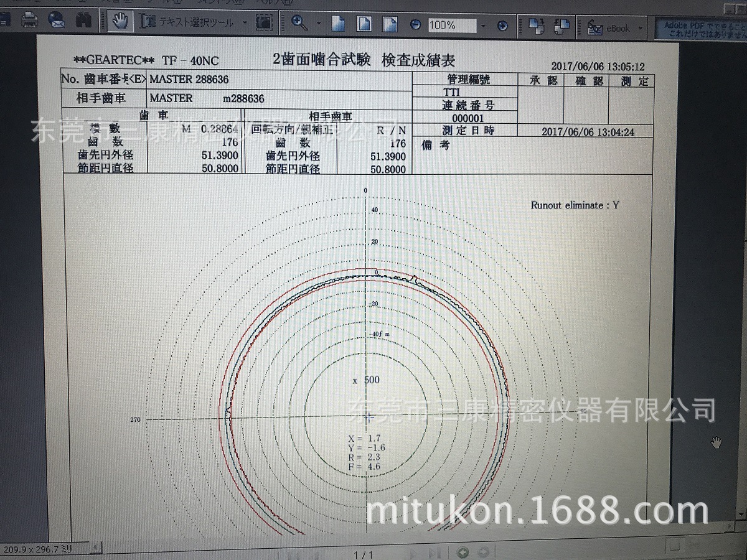Open the ヘルプ menu
Image resolution: width=747 pixels, height=560 pixels.
pos(263,3)
